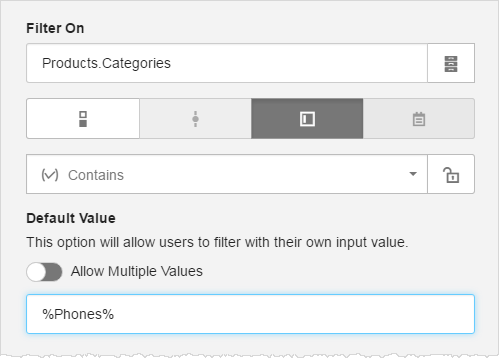
Task: Click the Products.Categories filter field
Action: [227, 63]
